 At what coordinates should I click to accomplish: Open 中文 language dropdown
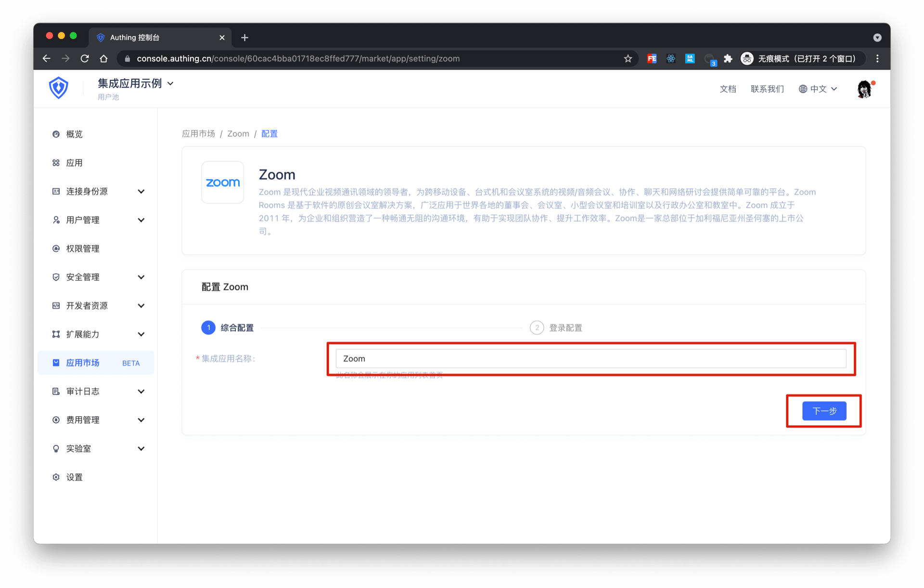[818, 89]
